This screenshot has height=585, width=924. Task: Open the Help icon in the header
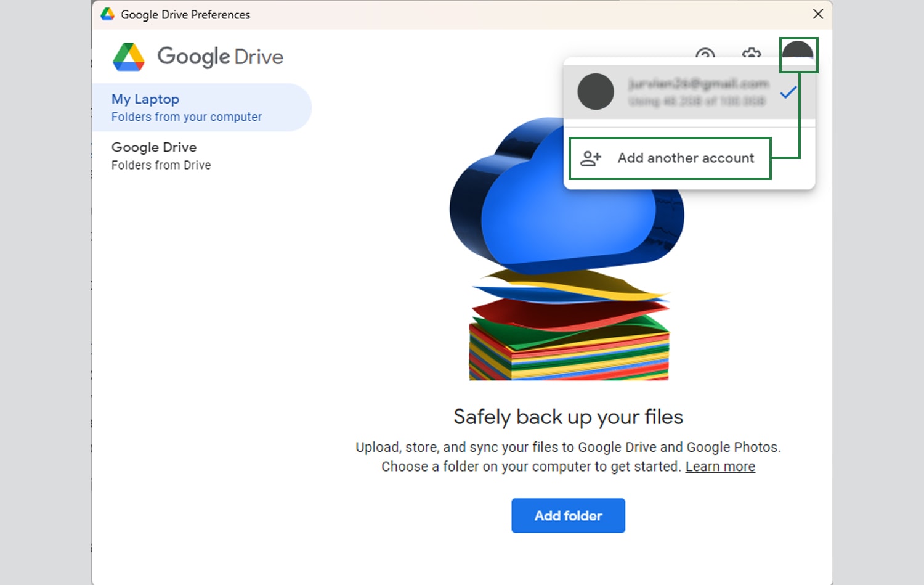(x=705, y=55)
